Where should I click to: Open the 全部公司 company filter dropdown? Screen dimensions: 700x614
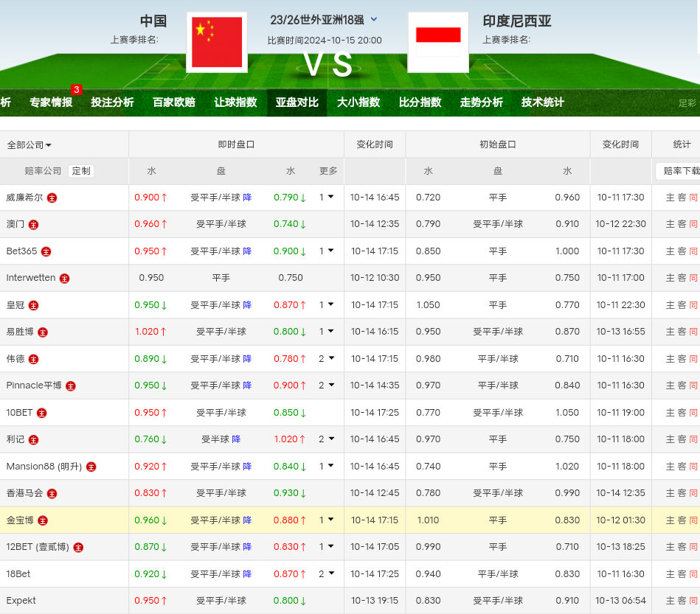click(x=29, y=145)
